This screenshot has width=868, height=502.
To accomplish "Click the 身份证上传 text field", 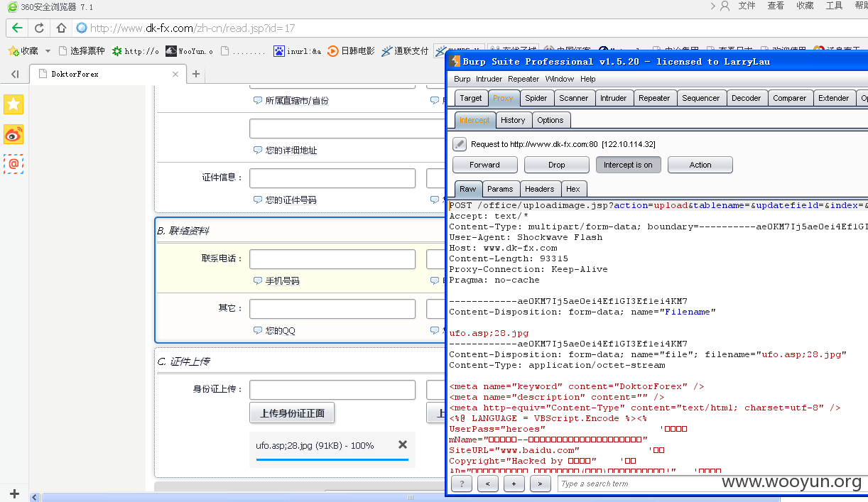I will (x=332, y=390).
